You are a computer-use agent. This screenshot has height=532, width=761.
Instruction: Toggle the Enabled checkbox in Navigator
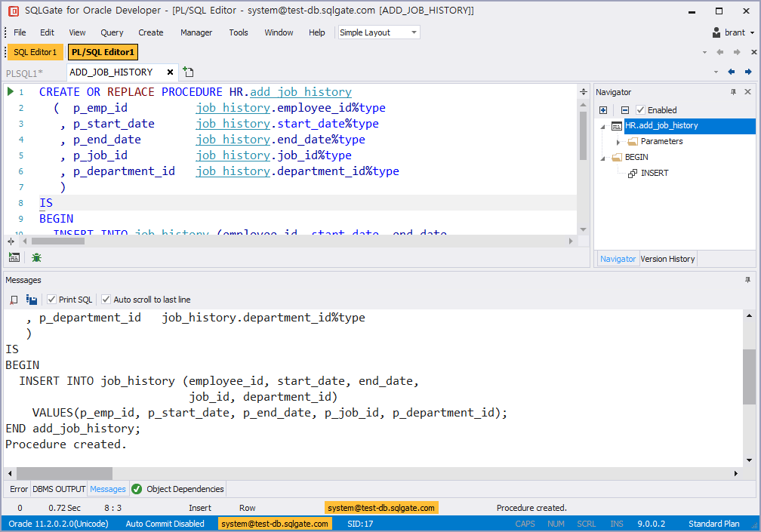point(641,110)
